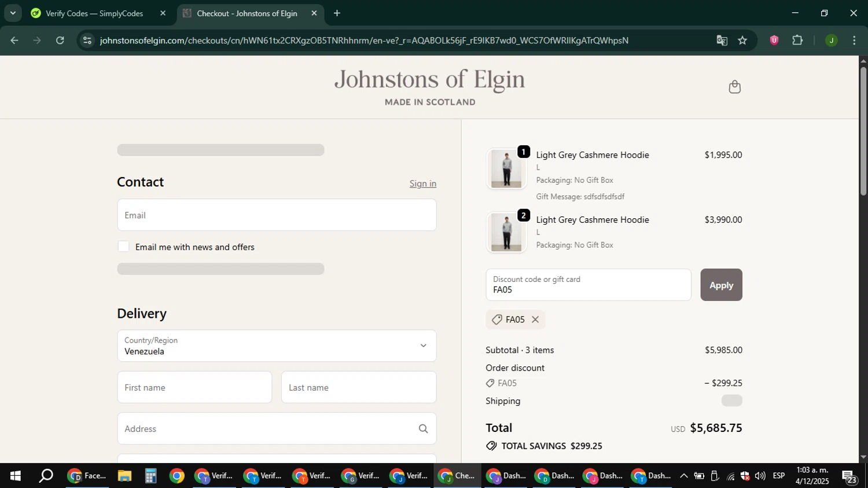Image resolution: width=868 pixels, height=488 pixels.
Task: Click the Johnstons of Elgin logo
Action: 430,87
